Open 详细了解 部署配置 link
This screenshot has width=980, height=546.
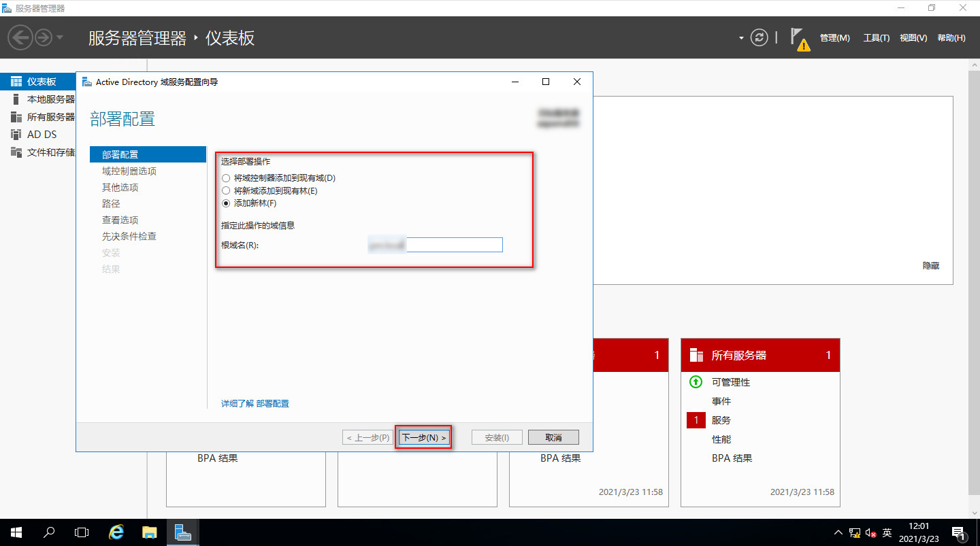coord(255,404)
